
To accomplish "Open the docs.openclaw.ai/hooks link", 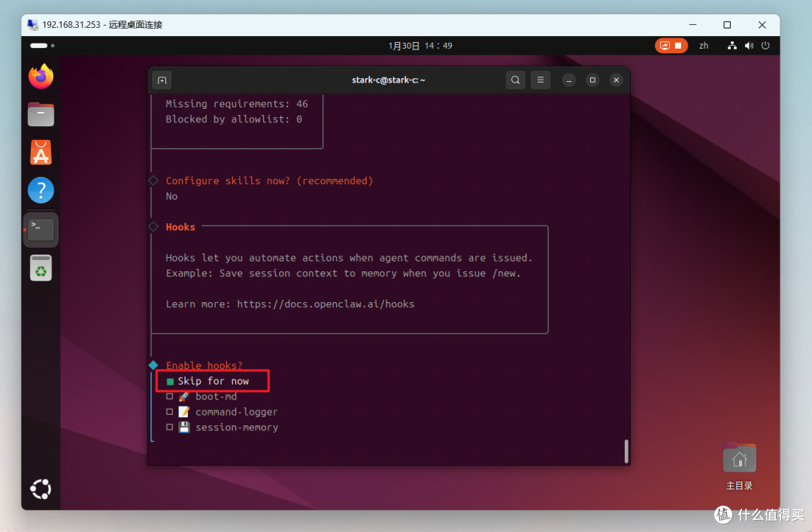I will [x=326, y=304].
